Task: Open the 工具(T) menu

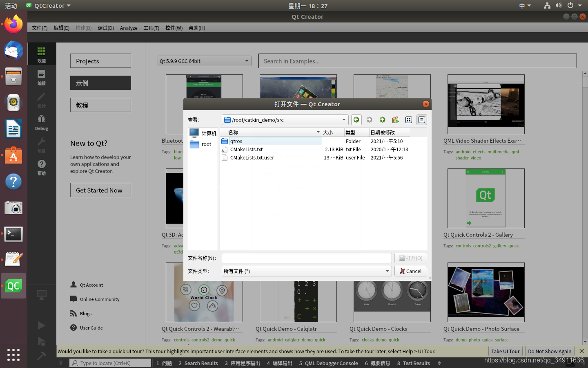Action: (x=151, y=28)
